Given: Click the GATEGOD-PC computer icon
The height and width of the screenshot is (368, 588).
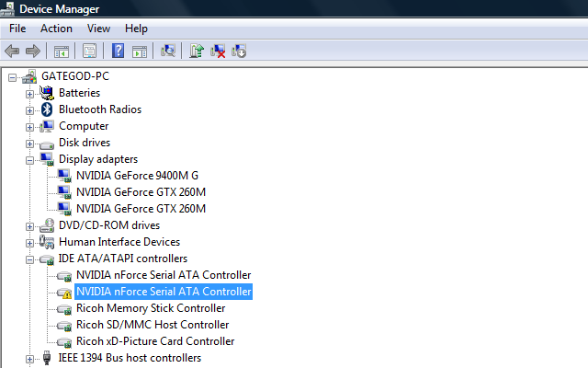Looking at the screenshot, I should coord(29,76).
